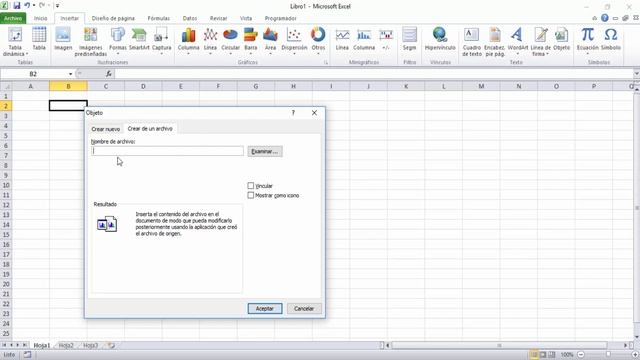This screenshot has width=640, height=360.
Task: Click the fx insert function icon
Action: (x=109, y=74)
